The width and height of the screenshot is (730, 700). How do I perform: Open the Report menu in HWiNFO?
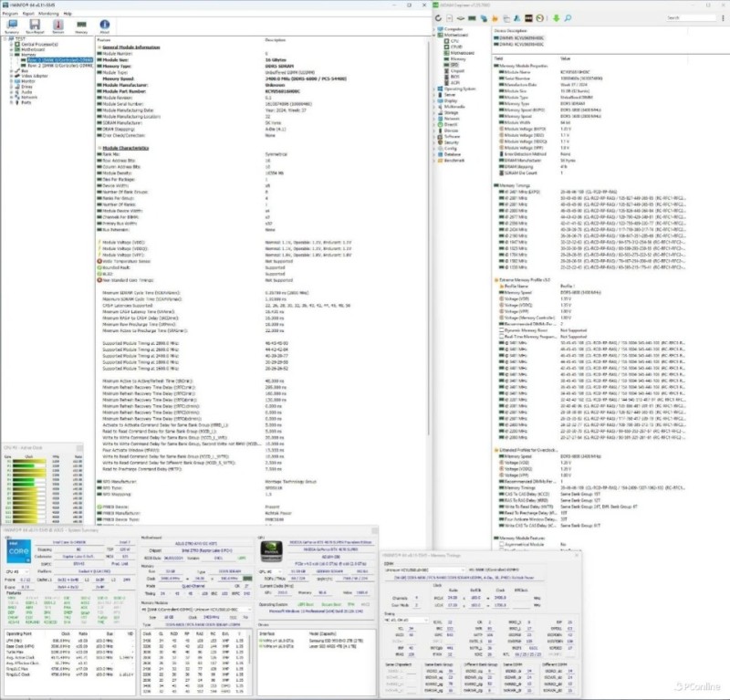pyautogui.click(x=28, y=14)
